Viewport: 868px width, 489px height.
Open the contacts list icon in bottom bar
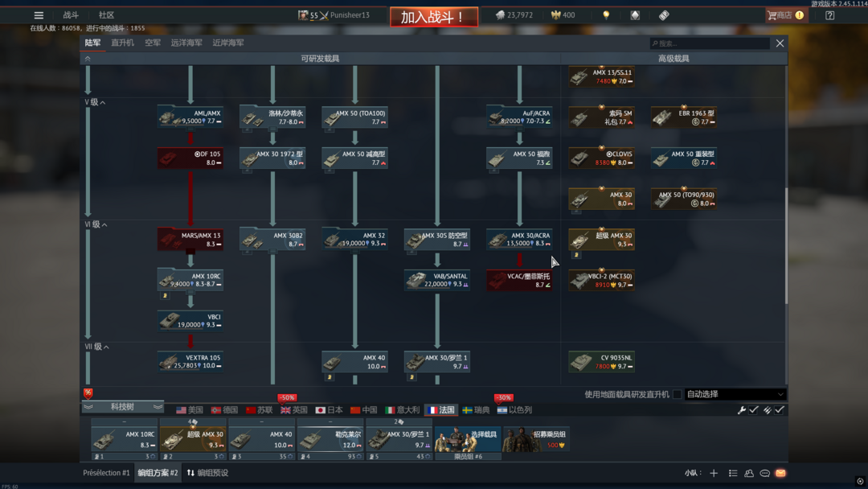733,473
